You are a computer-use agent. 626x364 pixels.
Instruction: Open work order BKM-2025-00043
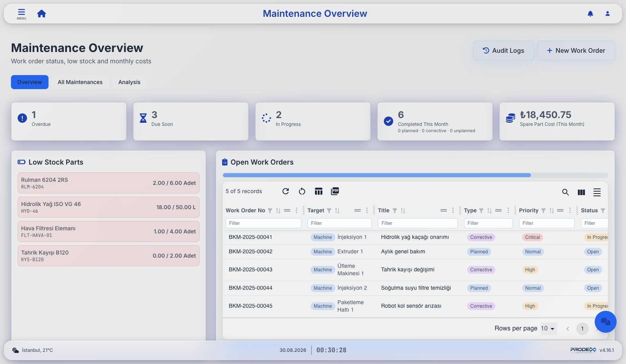tap(250, 270)
